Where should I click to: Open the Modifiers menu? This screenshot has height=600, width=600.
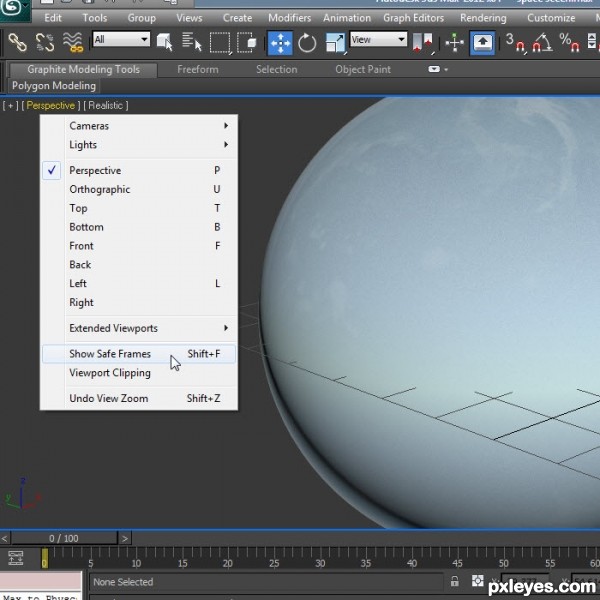click(289, 18)
